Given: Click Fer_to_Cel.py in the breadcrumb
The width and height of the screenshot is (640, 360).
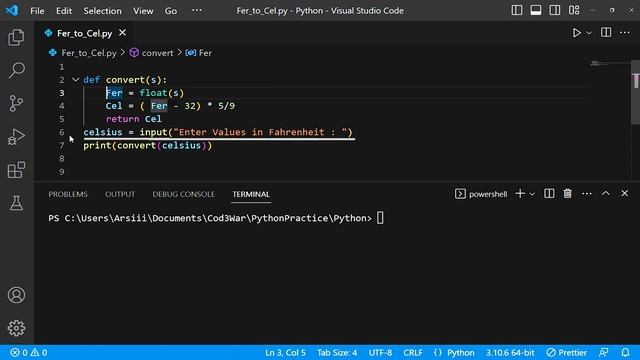Looking at the screenshot, I should (x=89, y=53).
